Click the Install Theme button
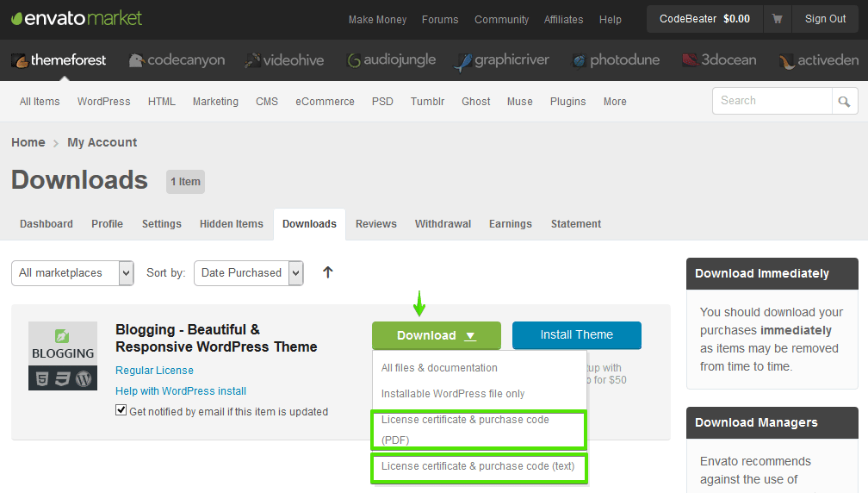Viewport: 868px width, 493px height. tap(576, 335)
